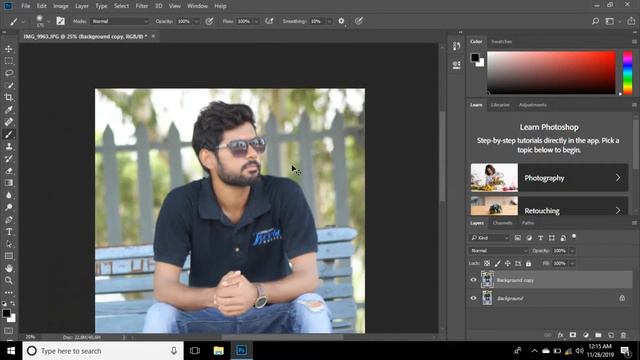Open the brush Mode dropdown

[x=120, y=21]
